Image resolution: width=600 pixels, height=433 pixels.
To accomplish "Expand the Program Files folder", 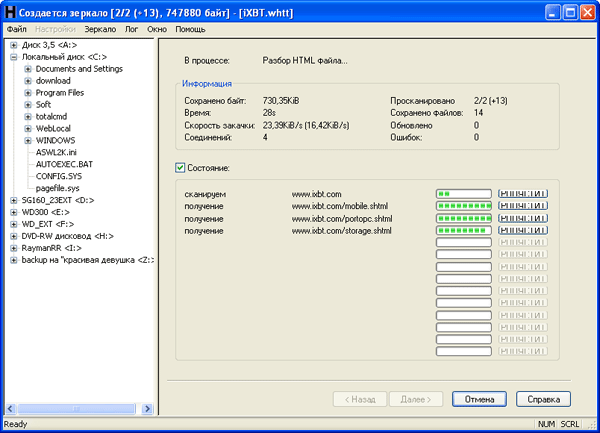I will pos(28,93).
